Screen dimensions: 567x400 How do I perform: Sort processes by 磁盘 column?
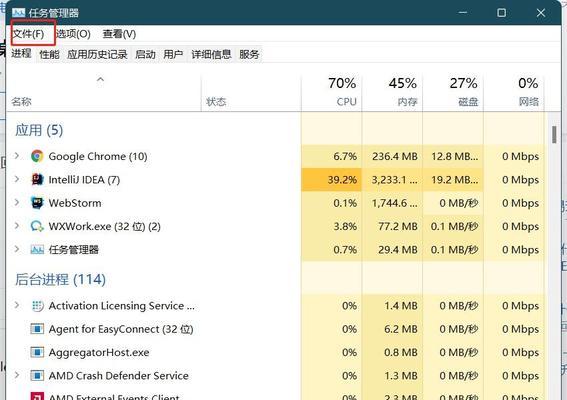468,102
